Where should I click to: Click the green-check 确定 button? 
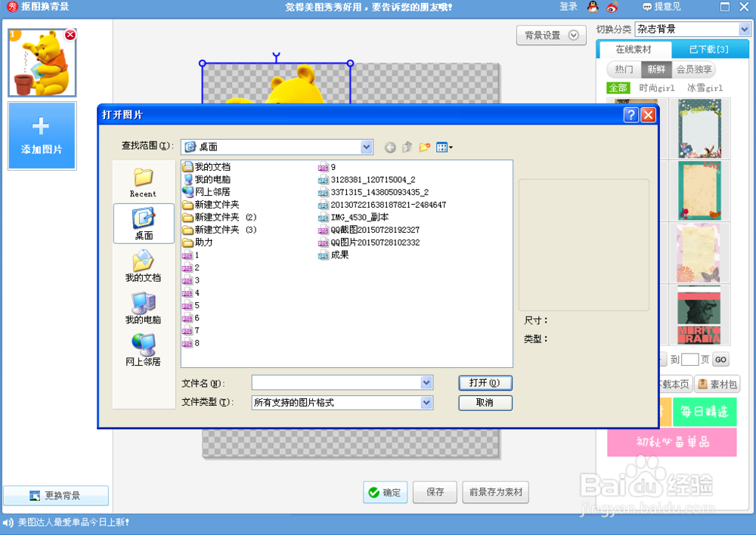(x=385, y=492)
